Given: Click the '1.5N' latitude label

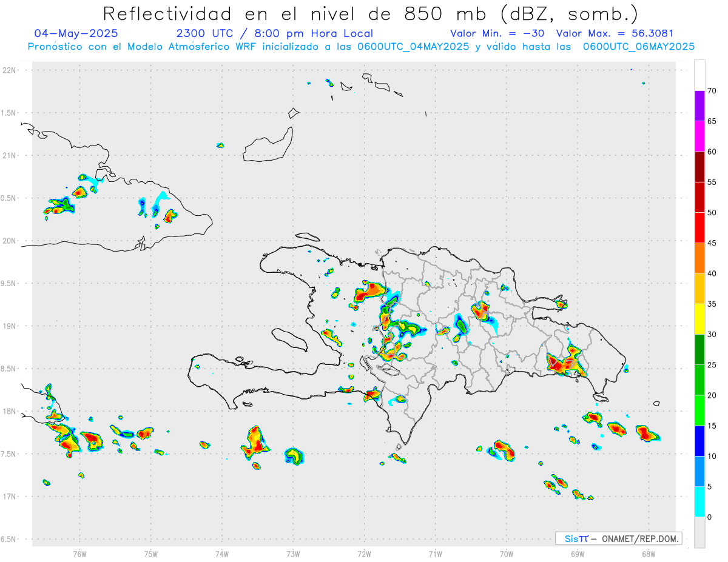Looking at the screenshot, I should pos(8,113).
